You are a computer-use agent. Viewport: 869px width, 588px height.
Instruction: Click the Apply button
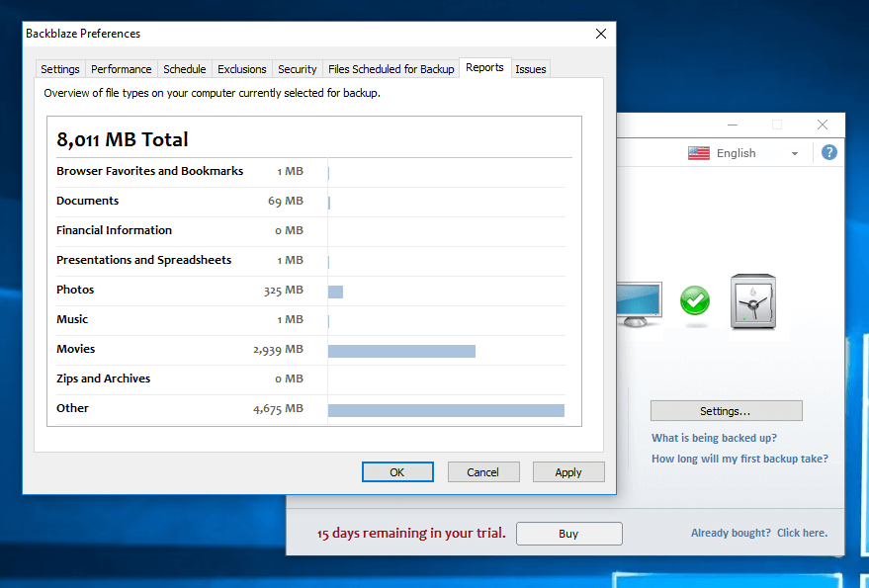[568, 472]
